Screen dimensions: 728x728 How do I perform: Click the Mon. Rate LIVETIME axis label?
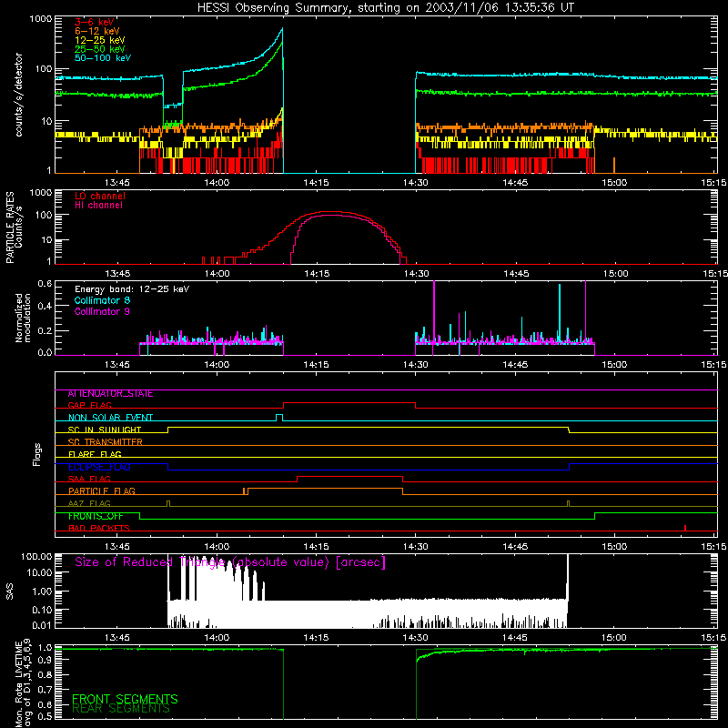click(23, 682)
